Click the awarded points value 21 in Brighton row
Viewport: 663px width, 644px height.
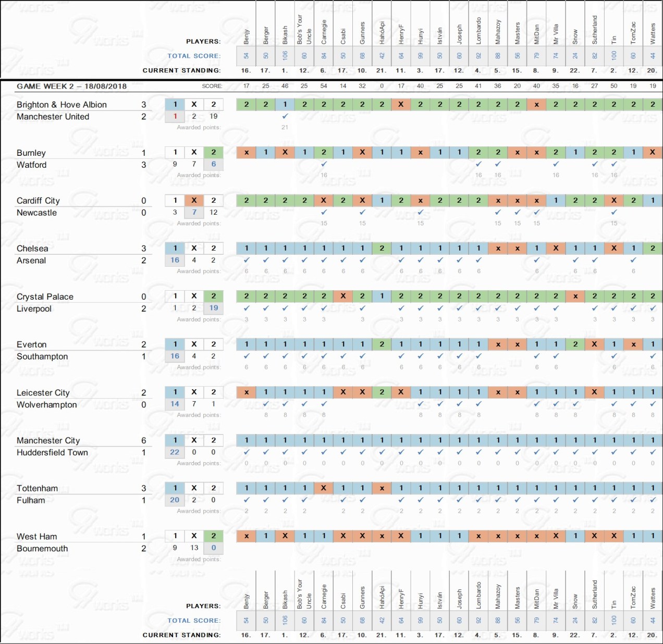[285, 127]
